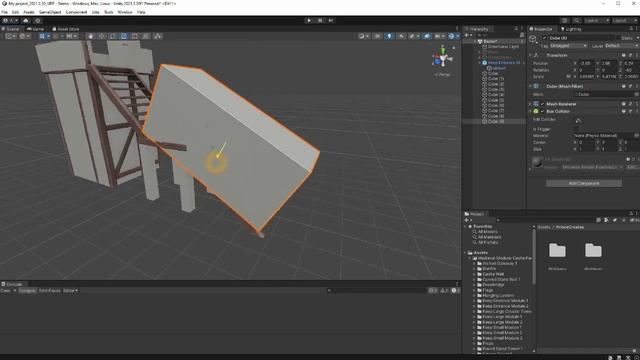Open the Console Editor dropdown
Viewport: 640px width, 360px height.
coord(70,291)
